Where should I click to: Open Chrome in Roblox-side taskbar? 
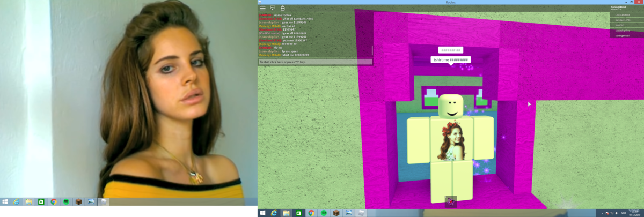click(x=311, y=213)
